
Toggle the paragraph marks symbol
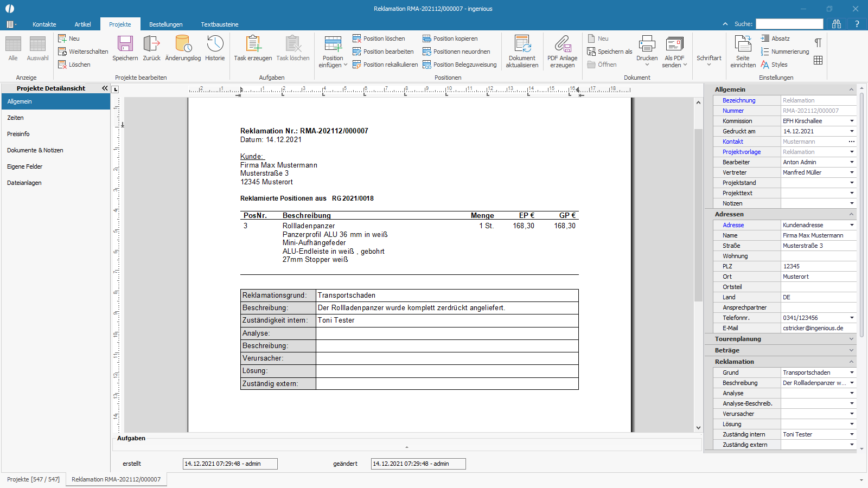click(x=818, y=43)
